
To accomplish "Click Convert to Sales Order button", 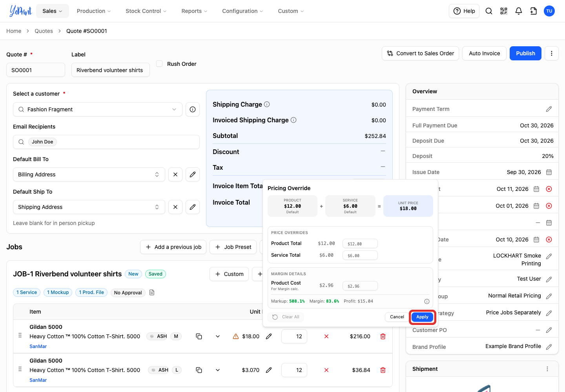I will click(420, 53).
